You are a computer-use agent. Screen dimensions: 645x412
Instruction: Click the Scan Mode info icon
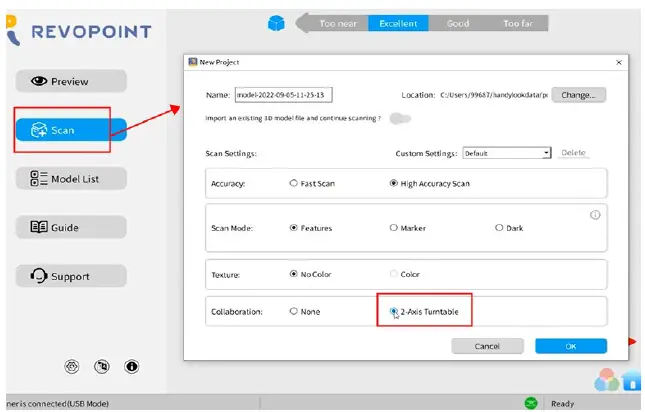coord(595,215)
